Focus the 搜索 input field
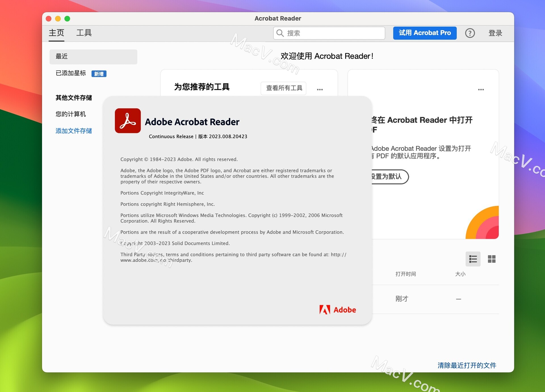This screenshot has width=545, height=392. [x=329, y=33]
